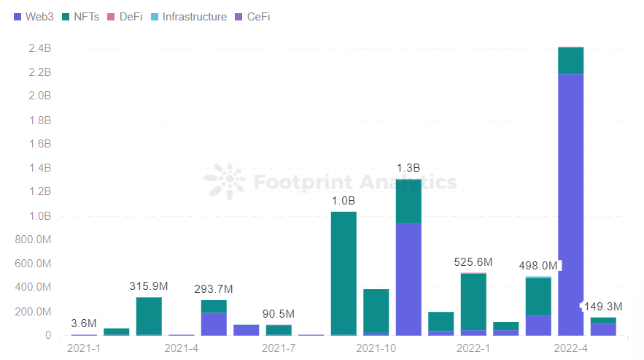Image resolution: width=644 pixels, height=360 pixels.
Task: Click the 2022-4 x-axis label
Action: [x=572, y=348]
